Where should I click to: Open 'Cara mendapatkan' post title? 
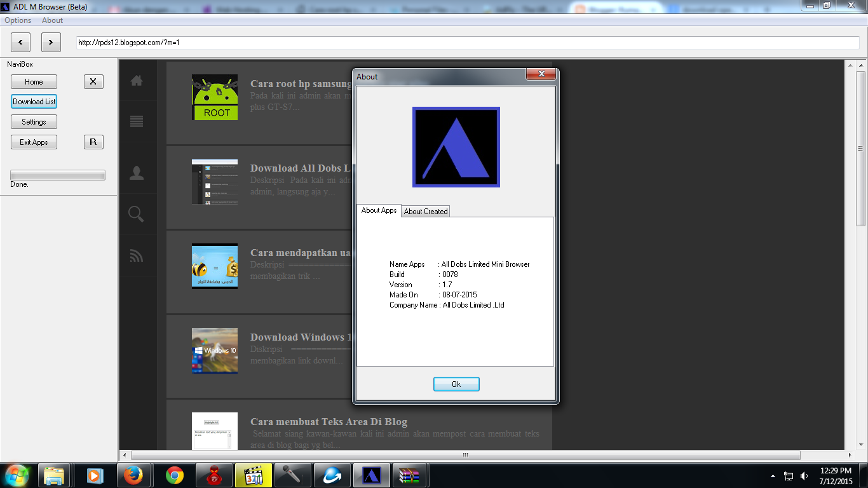[x=301, y=253]
